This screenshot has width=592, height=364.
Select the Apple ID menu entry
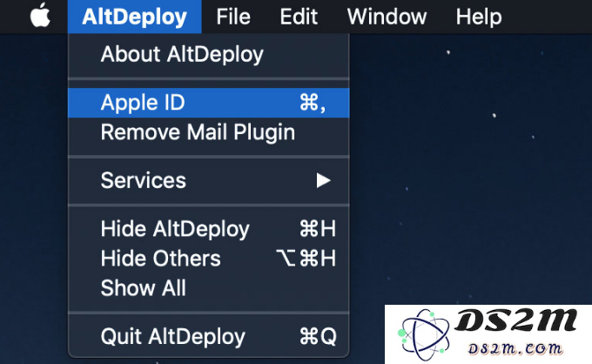point(208,103)
